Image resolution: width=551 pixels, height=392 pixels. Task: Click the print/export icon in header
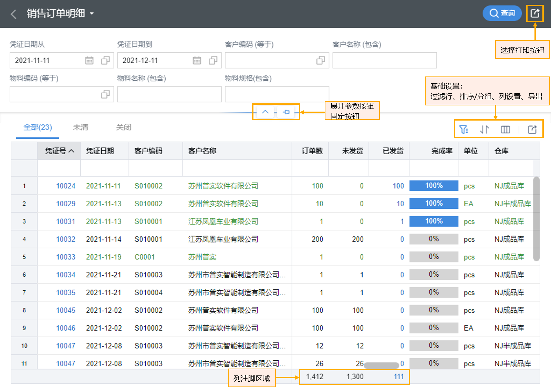tap(535, 13)
